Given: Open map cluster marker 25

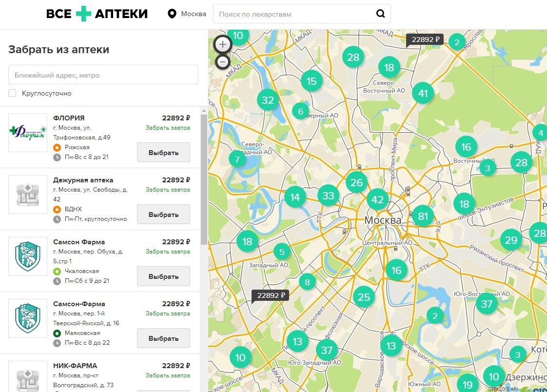Looking at the screenshot, I should 364,297.
